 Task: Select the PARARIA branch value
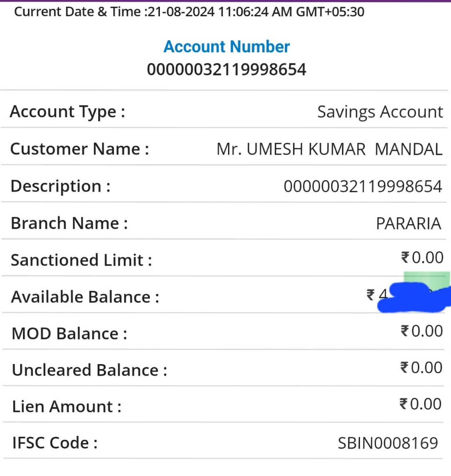tap(408, 224)
